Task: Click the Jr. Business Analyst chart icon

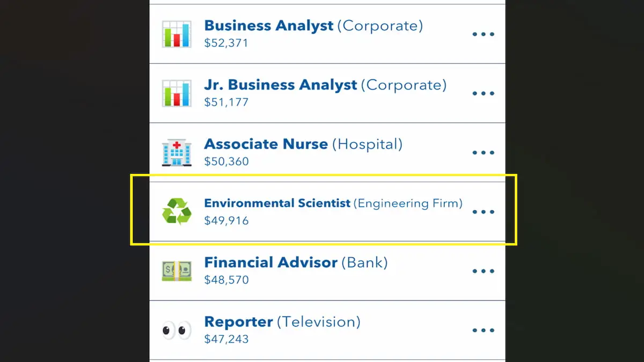Action: (x=177, y=93)
